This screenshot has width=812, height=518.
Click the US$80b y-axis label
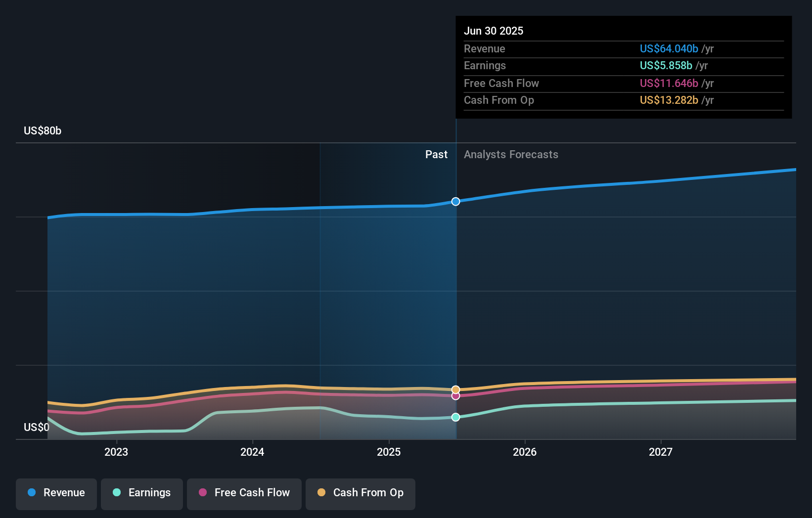pyautogui.click(x=43, y=131)
